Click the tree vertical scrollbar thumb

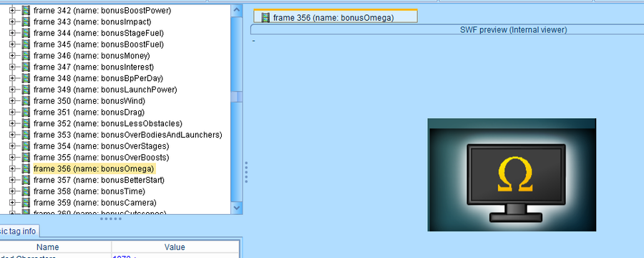point(237,97)
